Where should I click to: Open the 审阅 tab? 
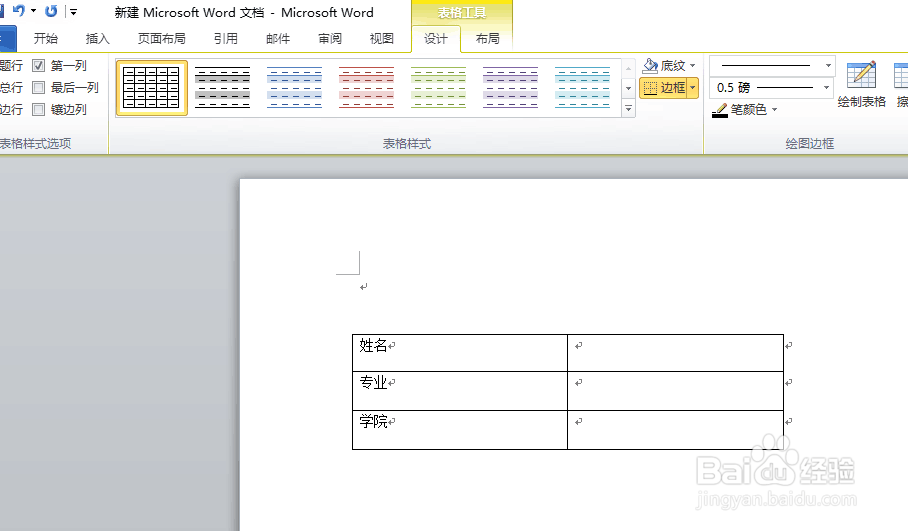click(330, 38)
